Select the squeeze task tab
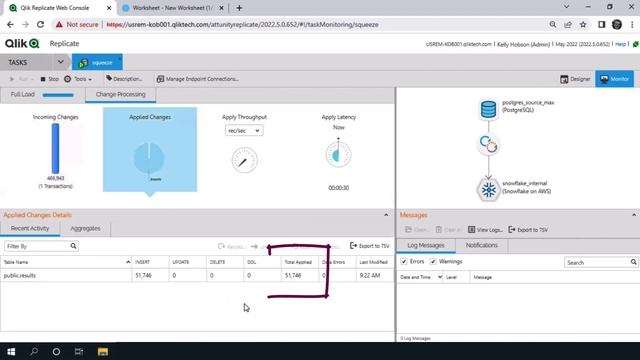 click(x=97, y=62)
